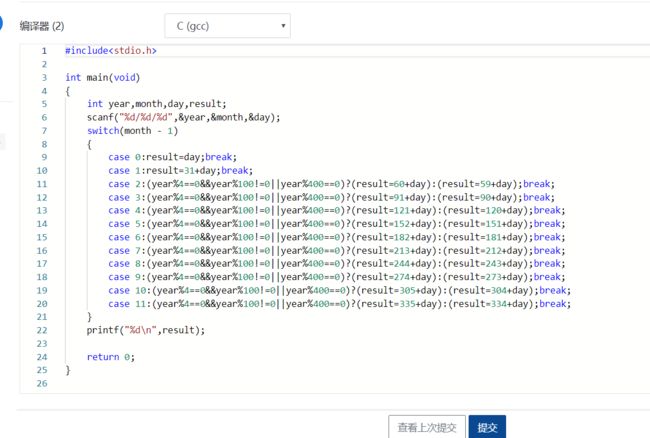Click the case 0:result=day line
The width and height of the screenshot is (650, 438).
[x=172, y=157]
